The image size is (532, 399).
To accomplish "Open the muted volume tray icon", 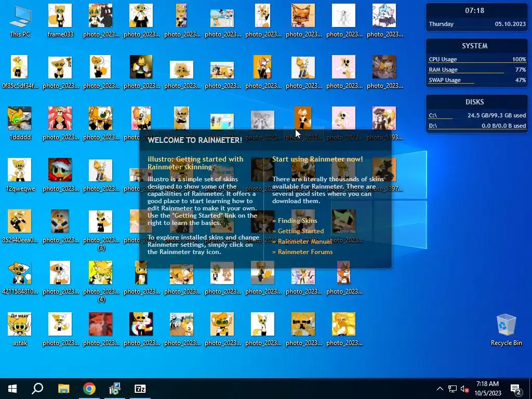I will [465, 389].
